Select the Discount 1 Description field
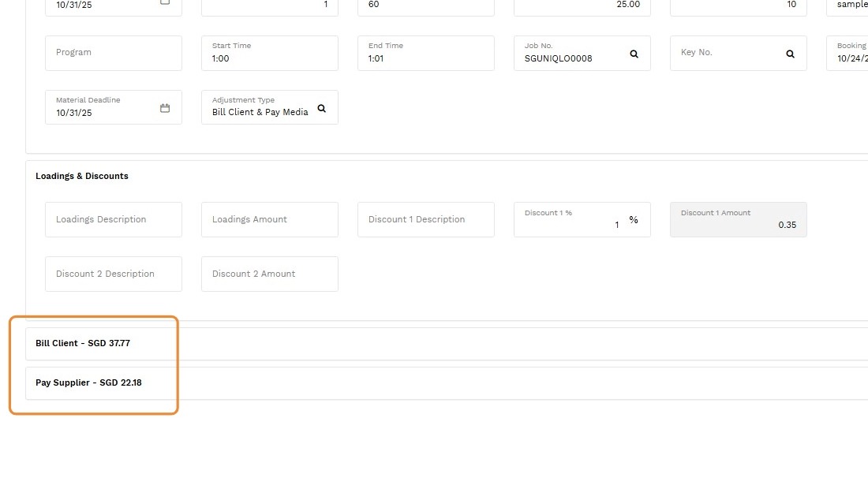 (425, 219)
